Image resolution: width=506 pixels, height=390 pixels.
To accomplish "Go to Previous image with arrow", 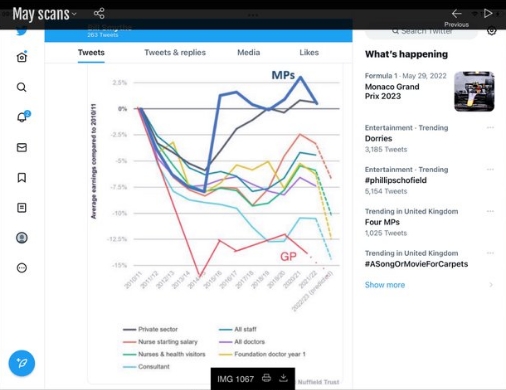I will coord(456,14).
